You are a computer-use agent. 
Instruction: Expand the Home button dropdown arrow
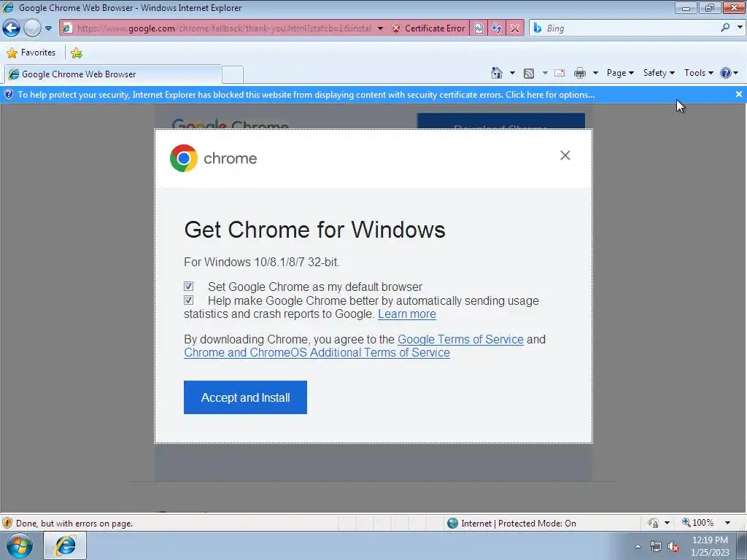click(512, 73)
